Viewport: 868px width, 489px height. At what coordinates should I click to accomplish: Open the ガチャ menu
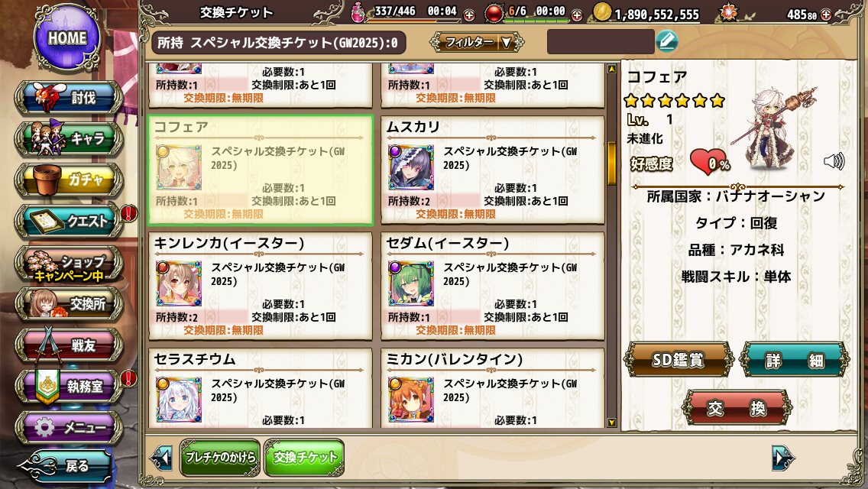[70, 180]
